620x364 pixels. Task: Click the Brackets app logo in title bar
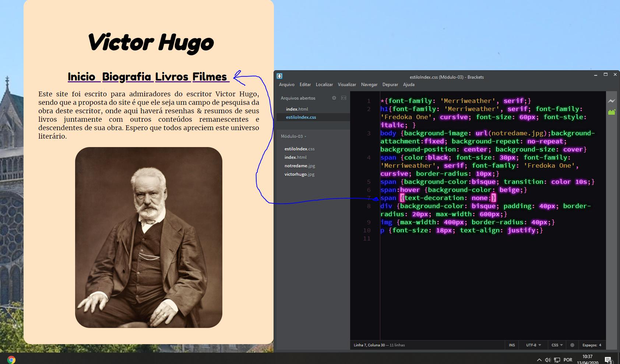click(279, 76)
